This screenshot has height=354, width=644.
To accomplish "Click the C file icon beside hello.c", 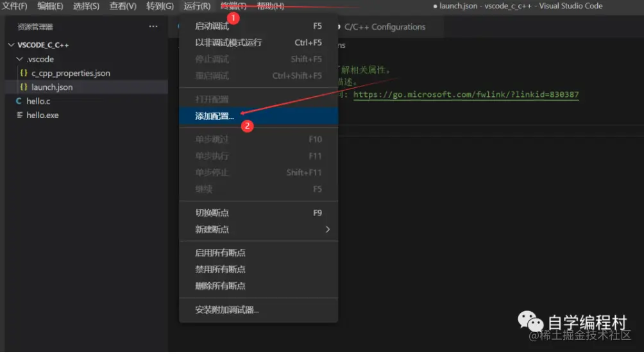I will [x=19, y=101].
